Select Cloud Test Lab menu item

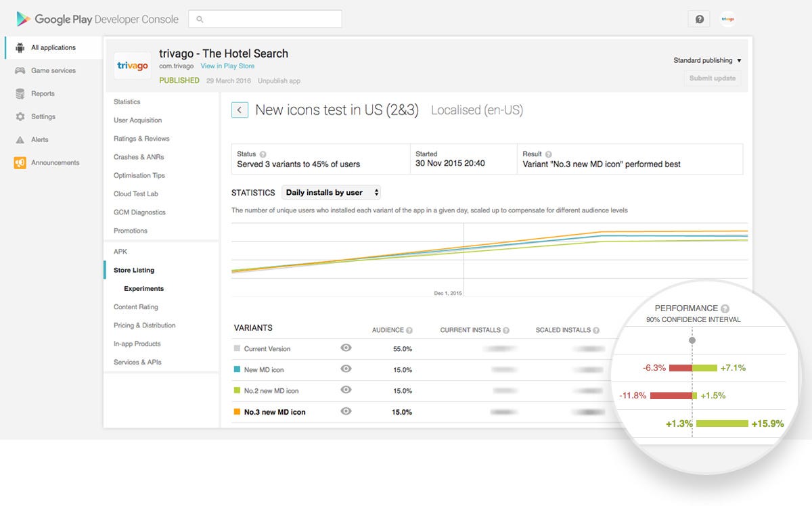[136, 193]
